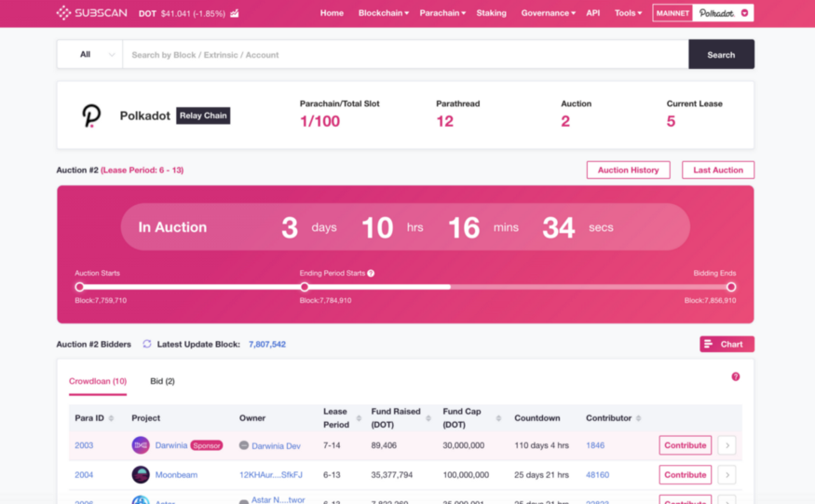The image size is (815, 504).
Task: Sort by Contributor column
Action: pos(638,418)
